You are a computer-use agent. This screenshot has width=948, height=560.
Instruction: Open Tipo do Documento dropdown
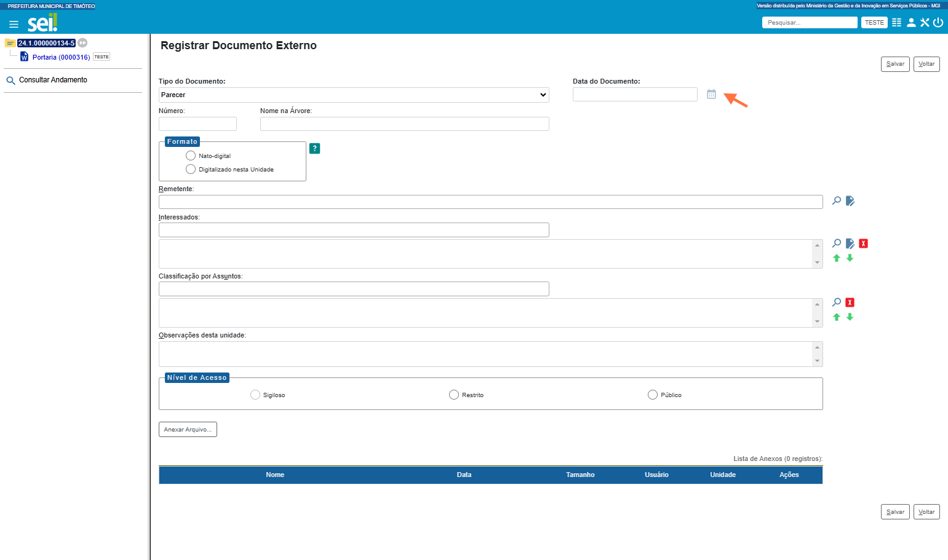click(x=354, y=95)
